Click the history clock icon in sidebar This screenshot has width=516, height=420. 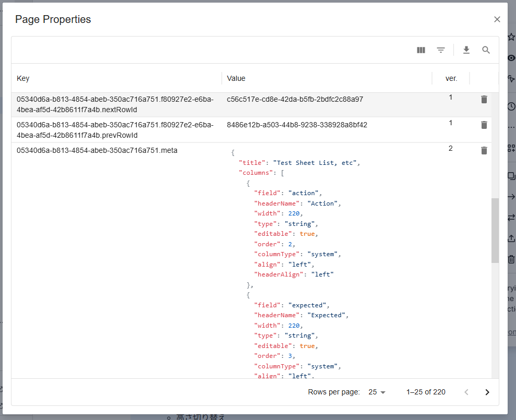[511, 106]
